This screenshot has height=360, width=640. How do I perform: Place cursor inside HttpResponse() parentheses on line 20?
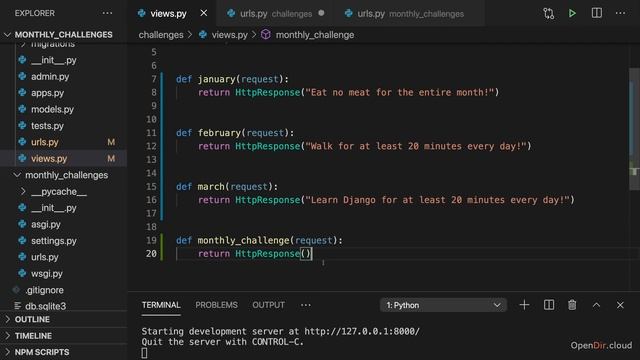(306, 253)
